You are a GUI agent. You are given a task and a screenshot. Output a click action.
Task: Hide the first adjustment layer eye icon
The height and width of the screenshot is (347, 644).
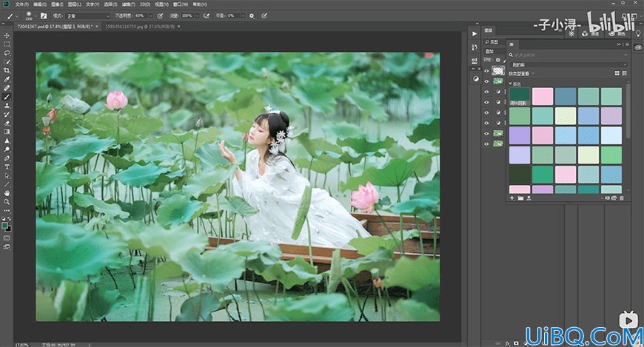486,92
